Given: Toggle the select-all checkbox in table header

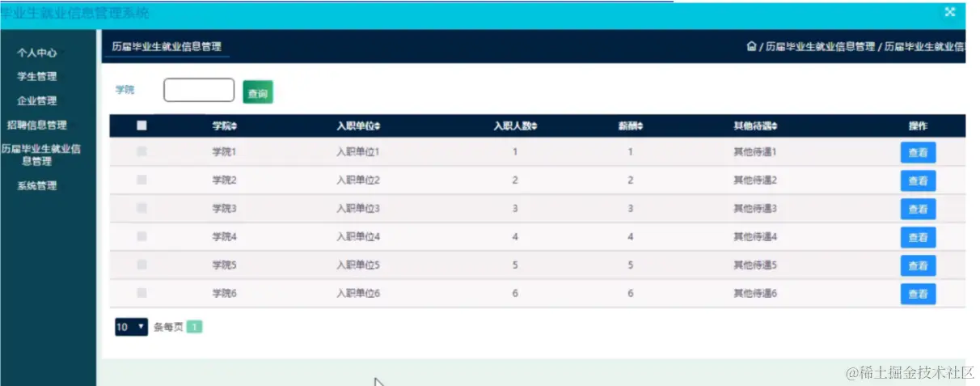Looking at the screenshot, I should (x=142, y=125).
